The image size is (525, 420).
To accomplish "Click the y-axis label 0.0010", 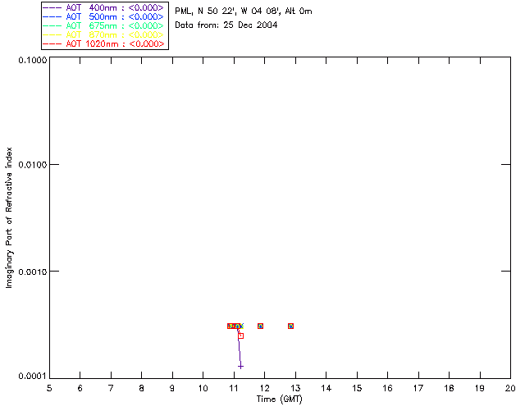I will click(x=33, y=272).
